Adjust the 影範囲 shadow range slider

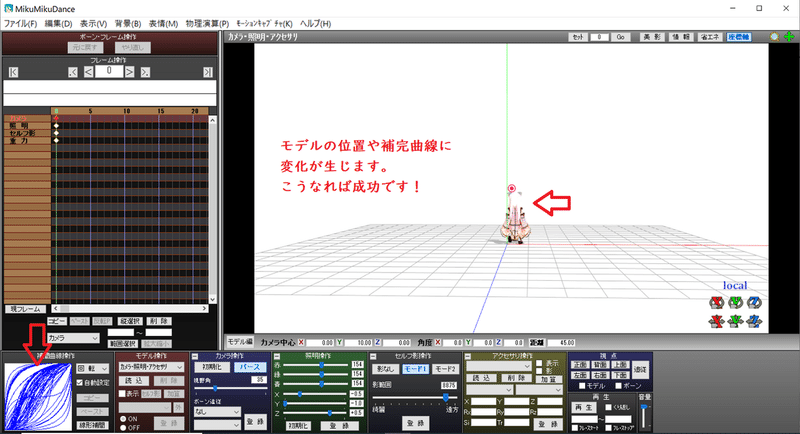[x=415, y=397]
